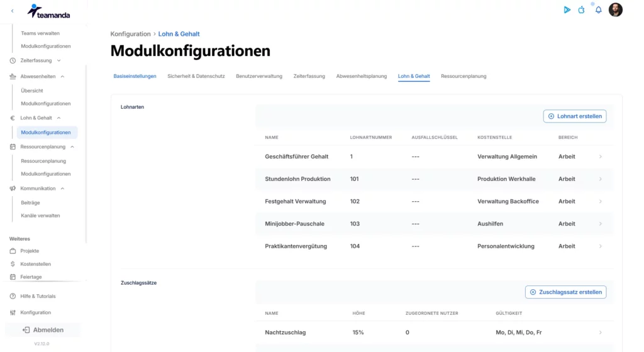
Task: Collapse the Lohn & Gehalt section chevron
Action: 58,118
